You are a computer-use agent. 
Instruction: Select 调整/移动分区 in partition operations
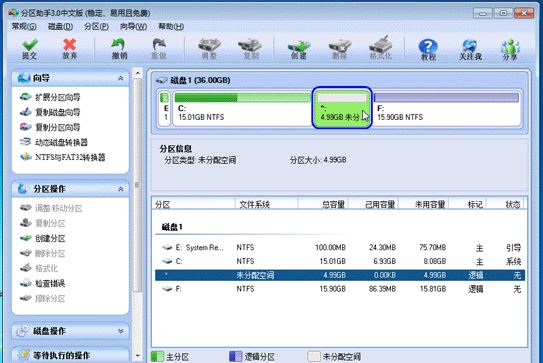pos(51,208)
